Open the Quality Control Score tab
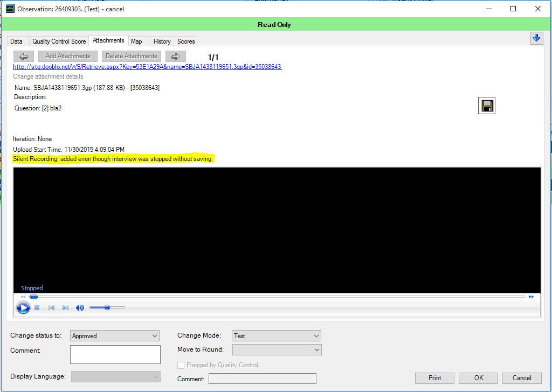This screenshot has width=552, height=392. click(59, 41)
